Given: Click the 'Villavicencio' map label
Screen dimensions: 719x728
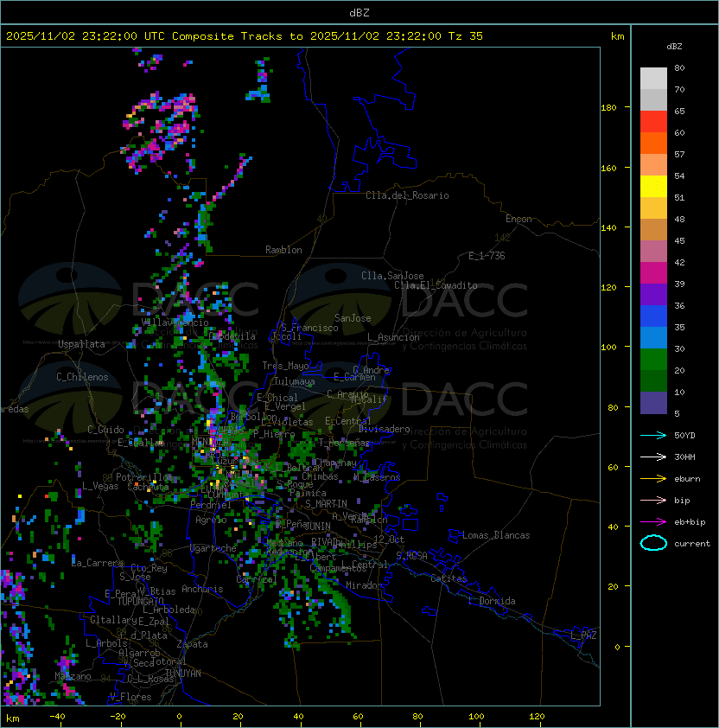Looking at the screenshot, I should point(175,322).
